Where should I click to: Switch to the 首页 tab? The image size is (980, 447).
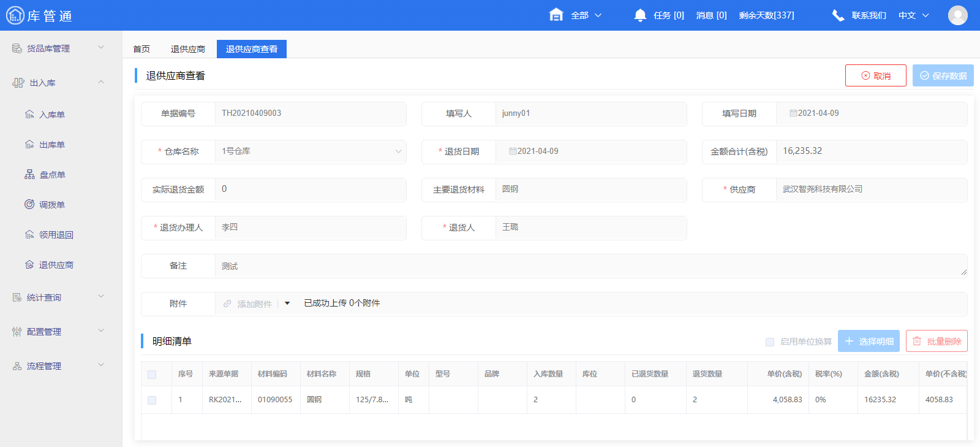click(141, 49)
